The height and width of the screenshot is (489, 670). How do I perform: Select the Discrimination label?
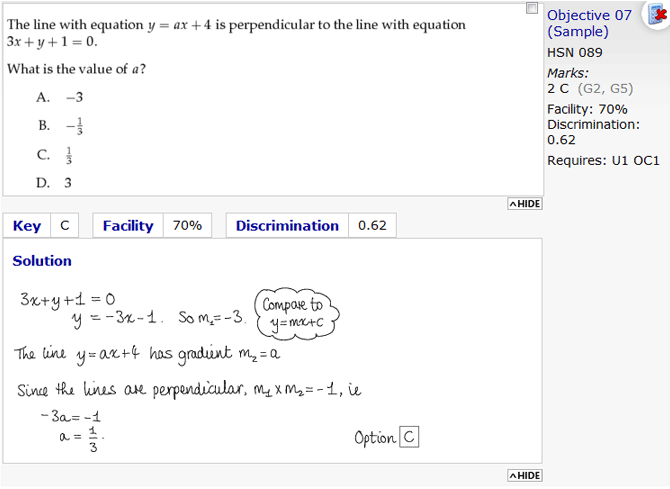287,226
